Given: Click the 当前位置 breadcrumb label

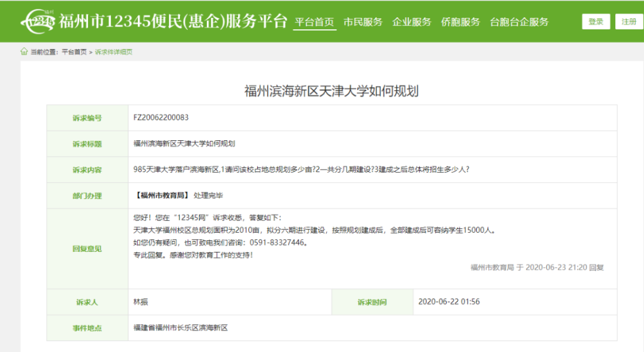Looking at the screenshot, I should [44, 52].
